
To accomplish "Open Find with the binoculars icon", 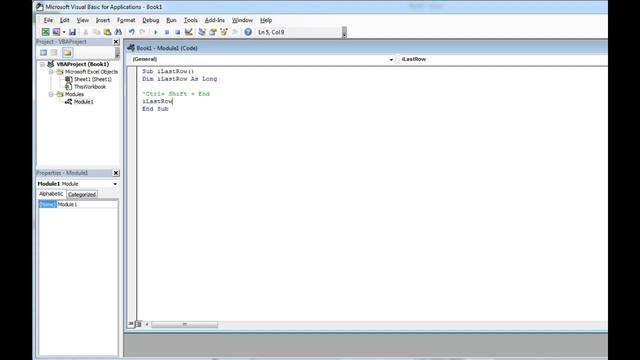I will pyautogui.click(x=118, y=32).
